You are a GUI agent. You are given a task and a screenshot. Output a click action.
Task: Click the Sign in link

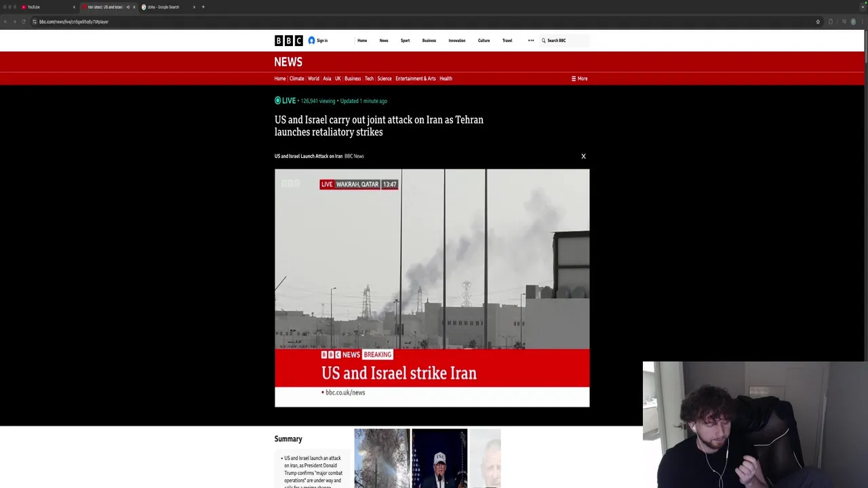322,41
